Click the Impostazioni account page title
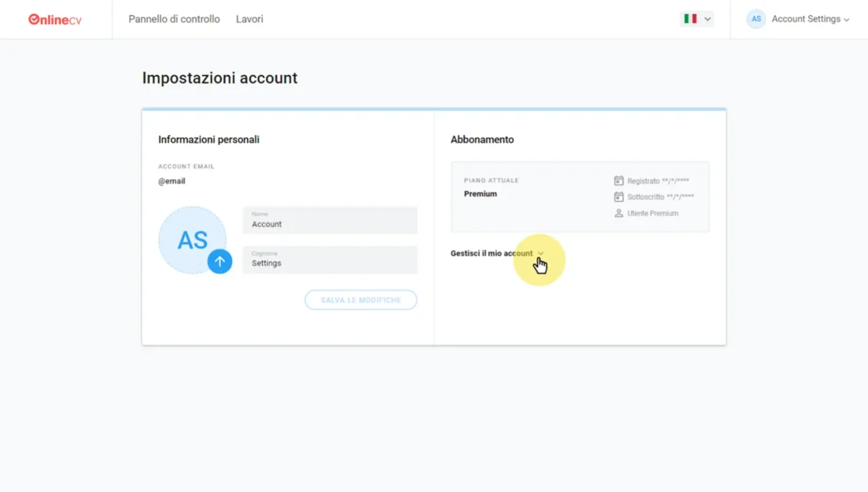 [220, 78]
